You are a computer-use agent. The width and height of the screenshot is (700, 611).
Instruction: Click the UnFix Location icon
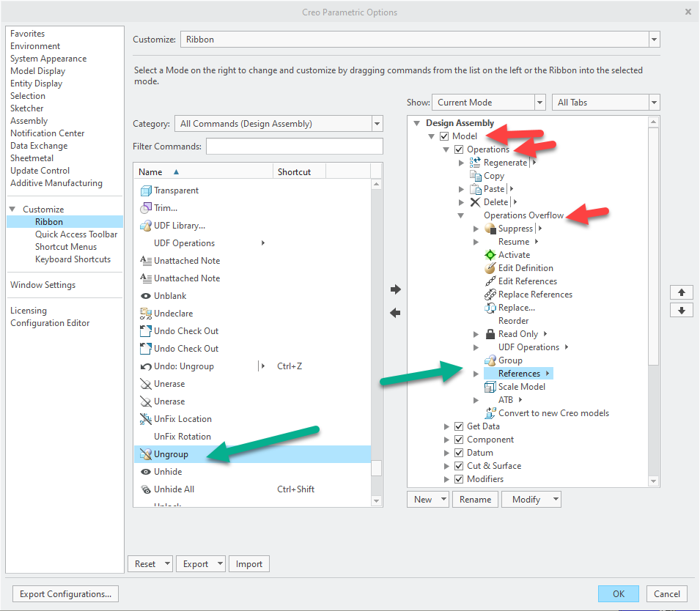point(146,419)
